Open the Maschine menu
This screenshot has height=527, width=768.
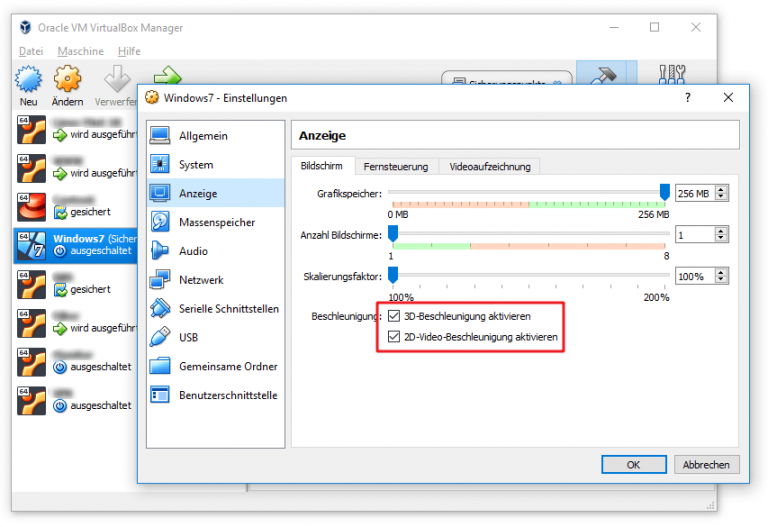81,51
